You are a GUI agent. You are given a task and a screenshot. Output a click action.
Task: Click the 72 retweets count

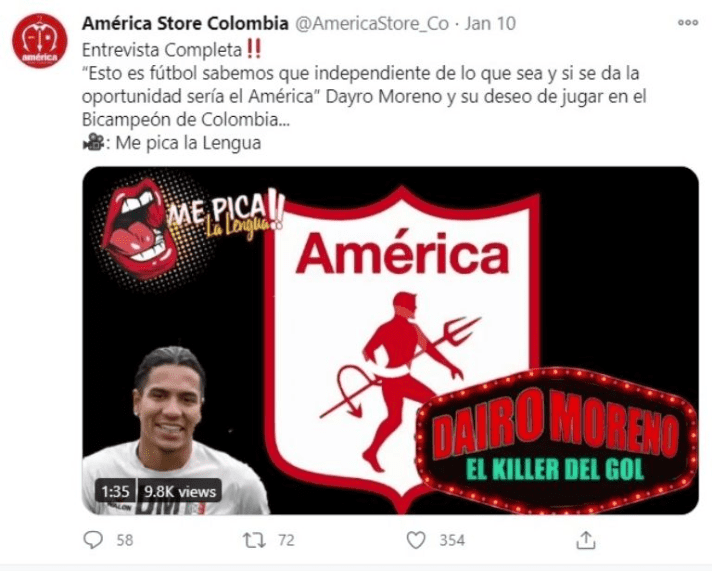[x=286, y=540]
